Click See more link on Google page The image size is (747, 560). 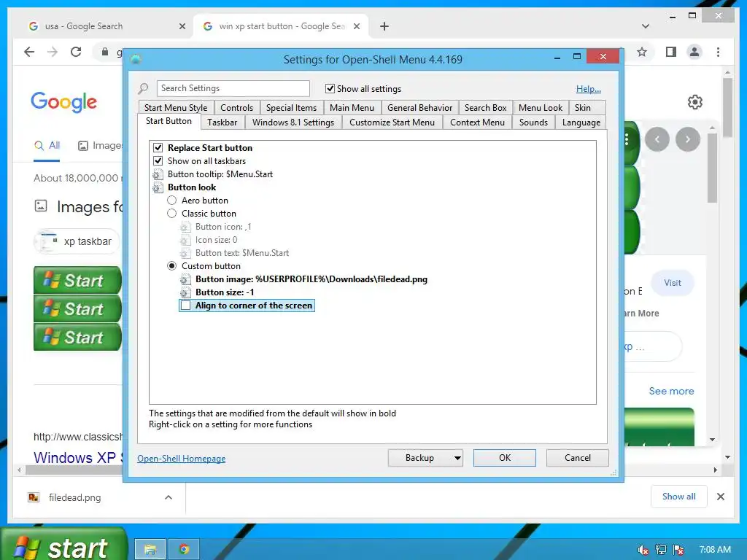pyautogui.click(x=671, y=391)
